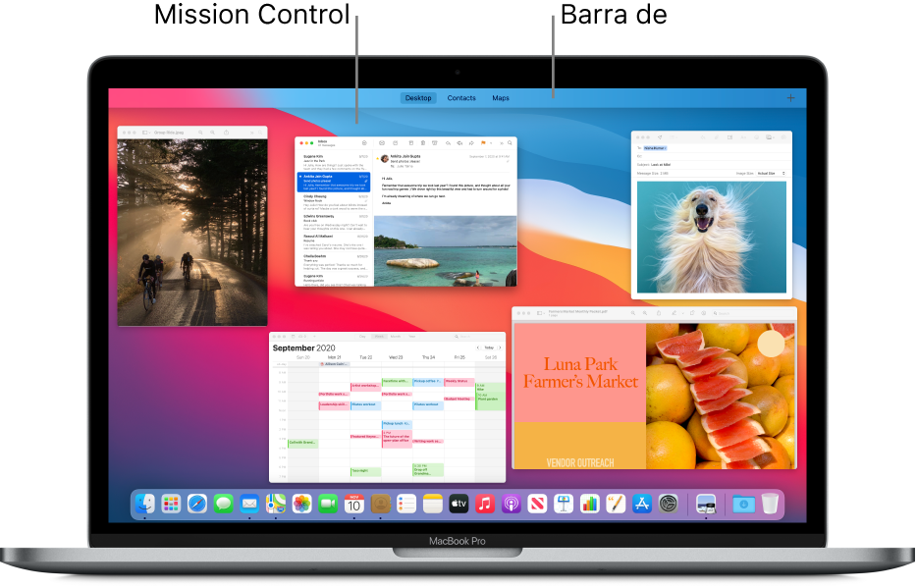Screen dimensions: 917x588
Task: Select the dog photo message window
Action: [712, 215]
